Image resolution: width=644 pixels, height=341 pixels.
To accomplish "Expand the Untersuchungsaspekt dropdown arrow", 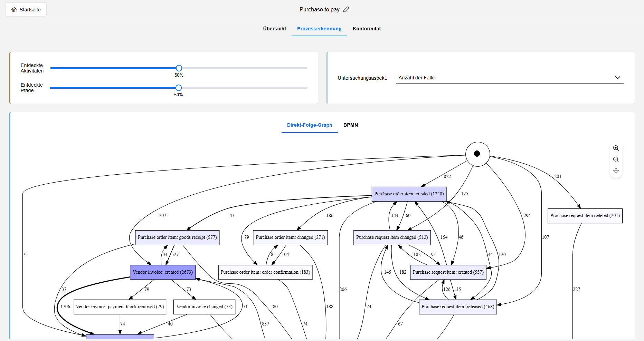I will pos(617,78).
